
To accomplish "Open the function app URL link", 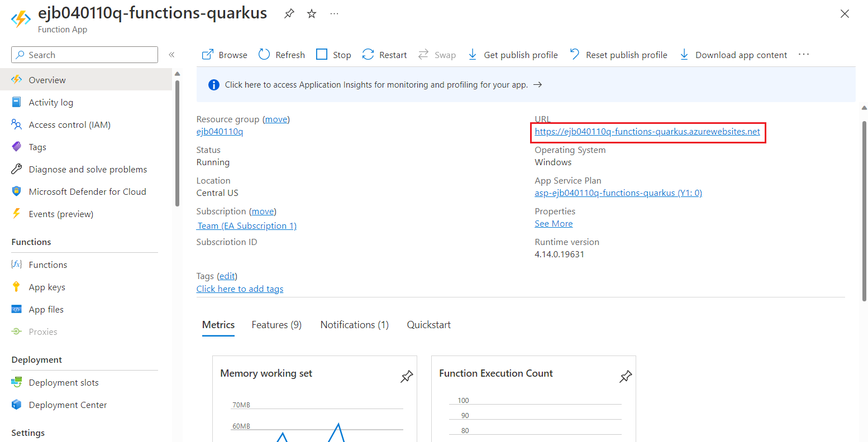I will 647,132.
